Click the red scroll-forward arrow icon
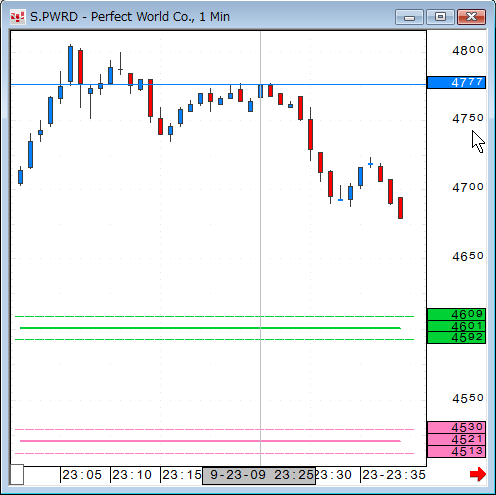 pos(478,474)
